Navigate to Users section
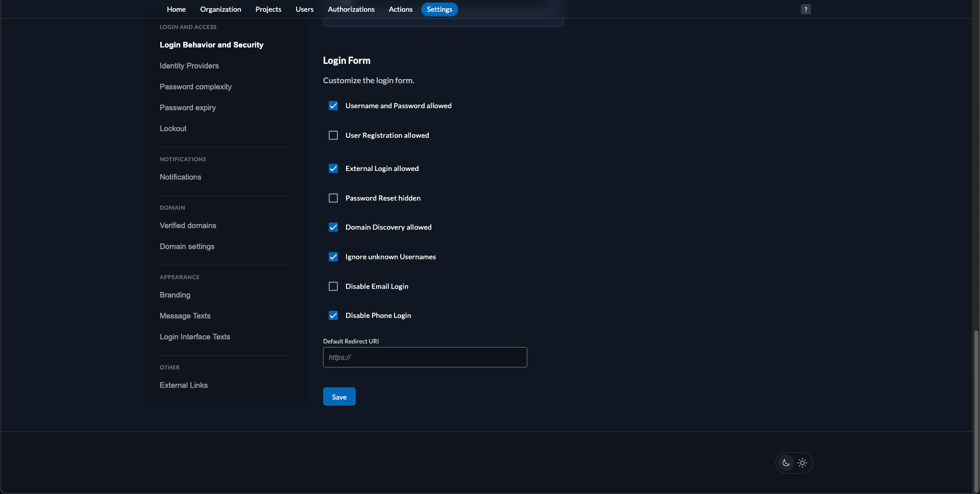 pyautogui.click(x=305, y=9)
